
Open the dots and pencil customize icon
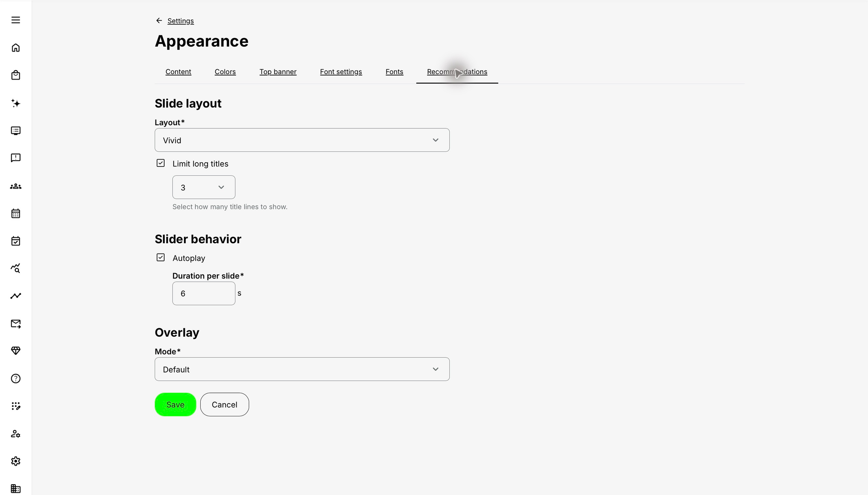[16, 406]
